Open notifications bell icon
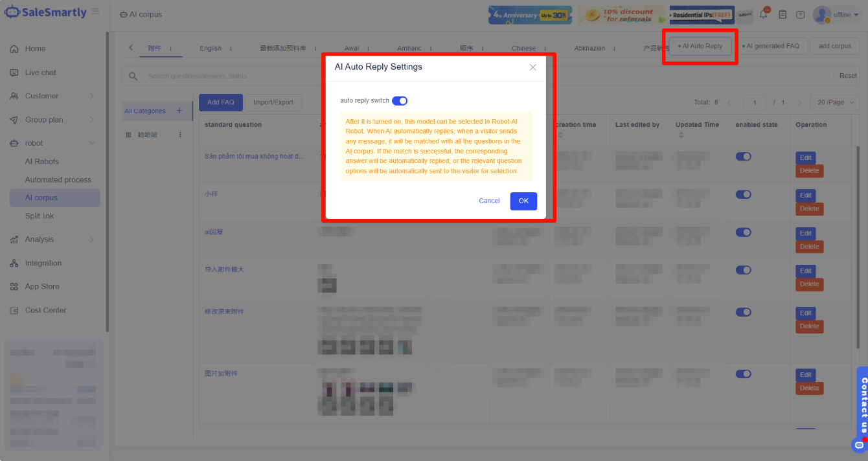The height and width of the screenshot is (461, 868). tap(764, 14)
